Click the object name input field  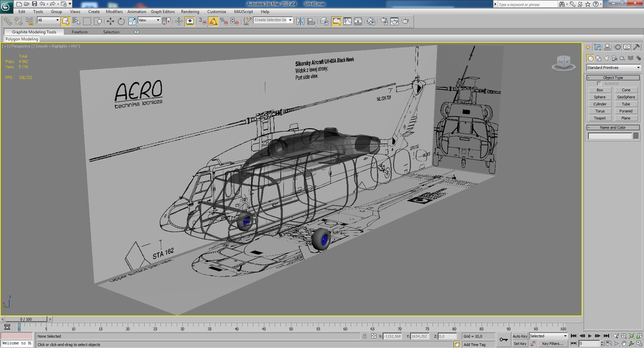pos(610,136)
